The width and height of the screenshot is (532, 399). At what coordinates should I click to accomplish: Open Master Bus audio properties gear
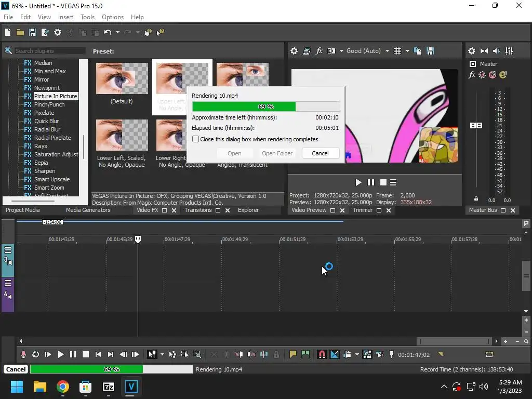(472, 51)
